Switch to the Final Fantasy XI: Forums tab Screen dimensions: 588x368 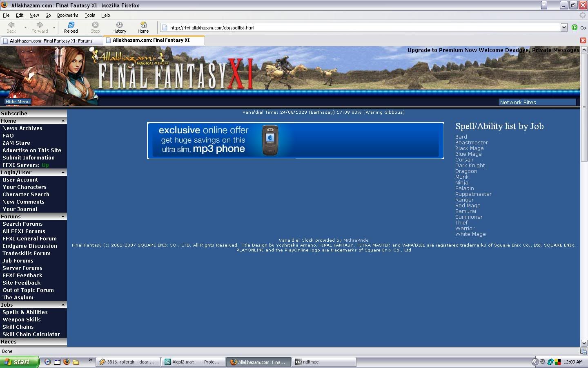pos(51,41)
